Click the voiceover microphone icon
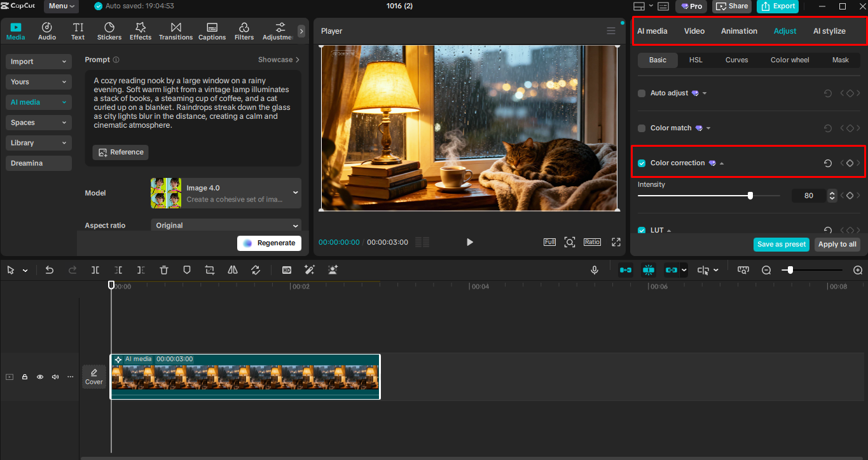The height and width of the screenshot is (460, 868). [x=594, y=269]
